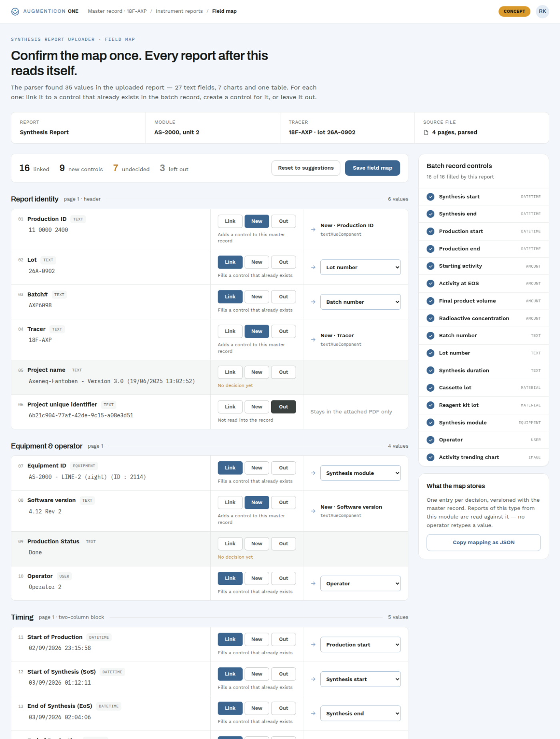Save the field map
The width and height of the screenshot is (560, 739).
point(372,168)
